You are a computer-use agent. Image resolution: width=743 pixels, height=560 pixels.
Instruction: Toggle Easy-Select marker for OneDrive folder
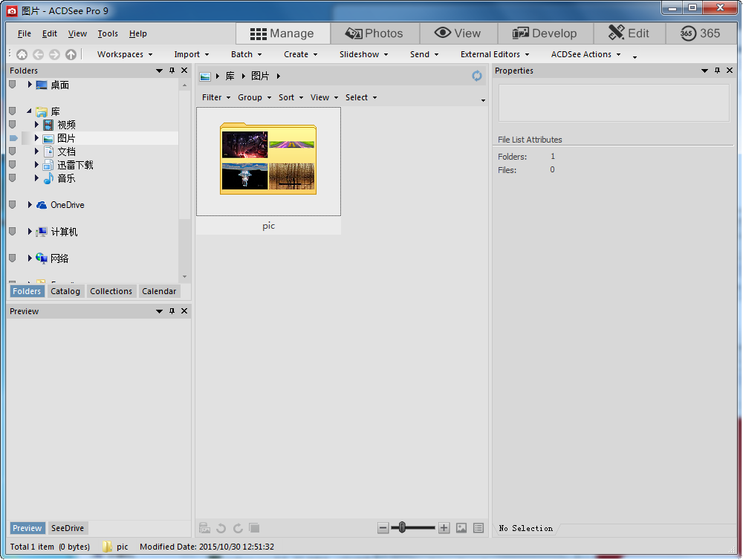click(12, 205)
